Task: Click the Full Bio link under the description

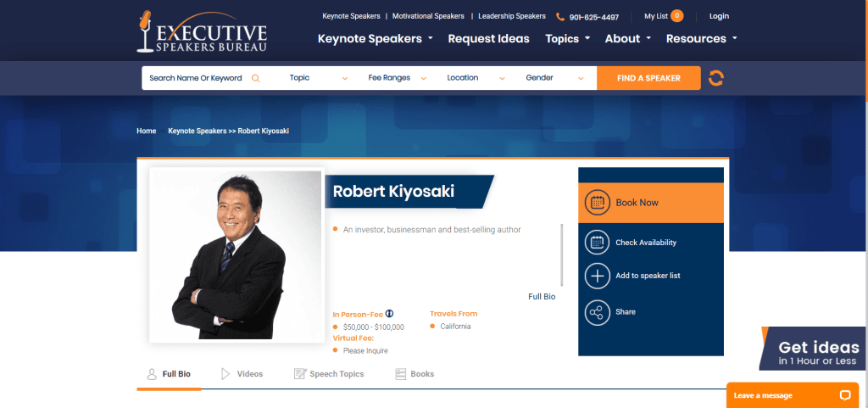Action: coord(542,297)
